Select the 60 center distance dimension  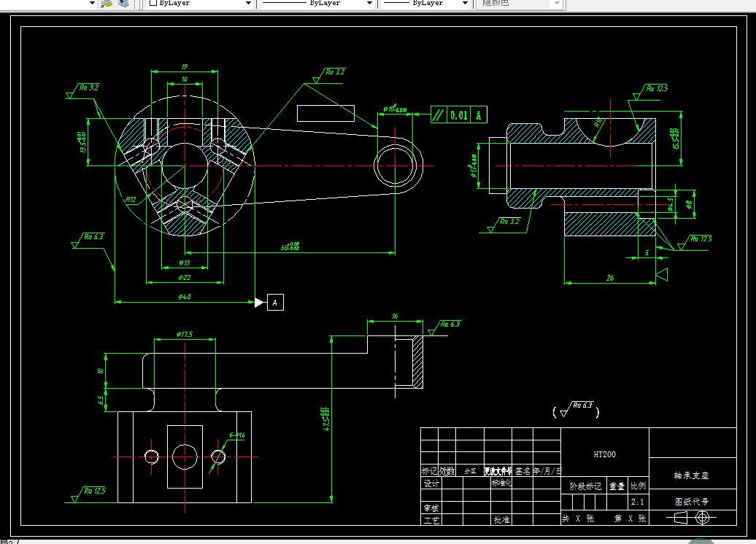[x=290, y=246]
